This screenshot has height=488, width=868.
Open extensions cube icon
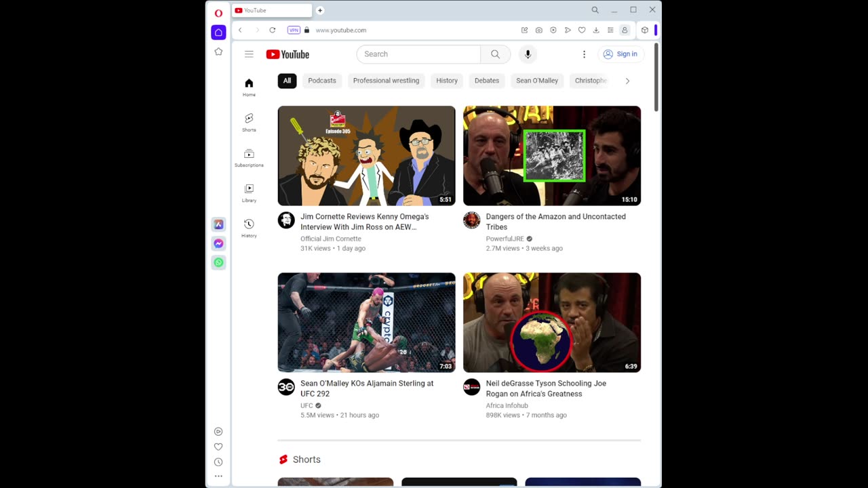(645, 30)
